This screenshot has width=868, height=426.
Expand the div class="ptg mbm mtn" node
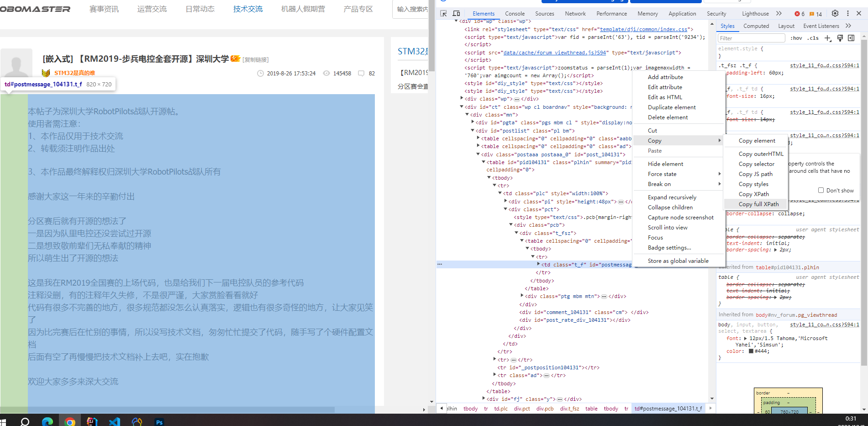tap(522, 296)
